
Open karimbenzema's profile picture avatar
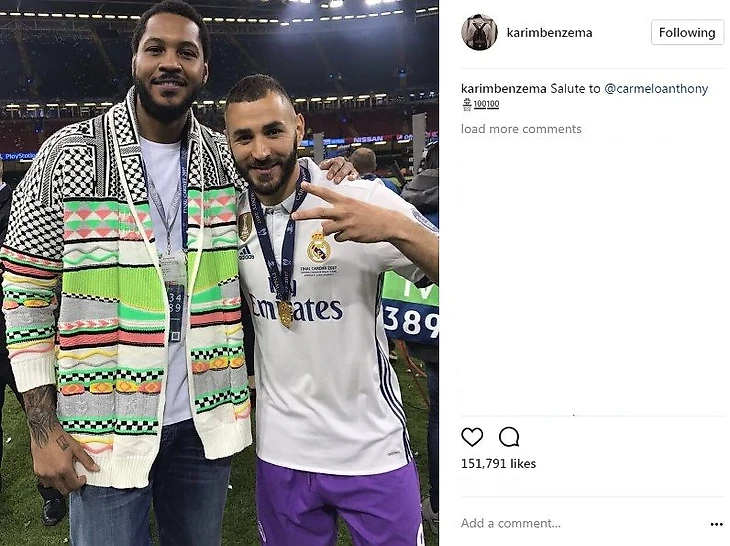pos(479,32)
